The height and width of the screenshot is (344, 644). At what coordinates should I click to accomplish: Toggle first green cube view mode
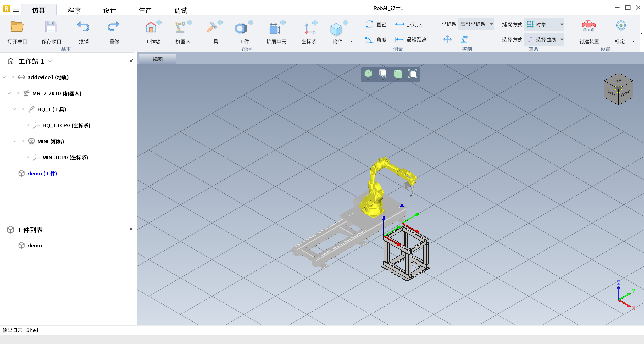[x=368, y=74]
